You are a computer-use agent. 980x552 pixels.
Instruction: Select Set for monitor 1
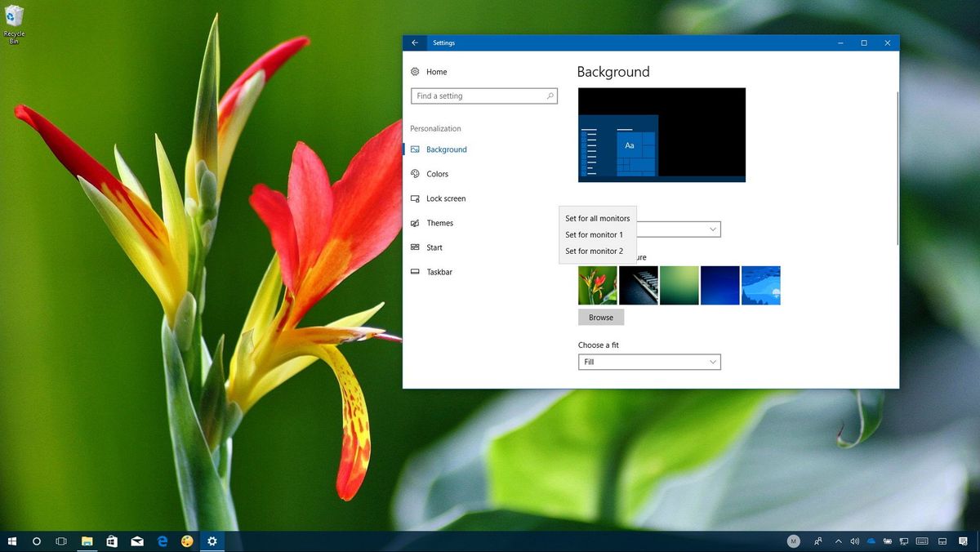coord(595,234)
